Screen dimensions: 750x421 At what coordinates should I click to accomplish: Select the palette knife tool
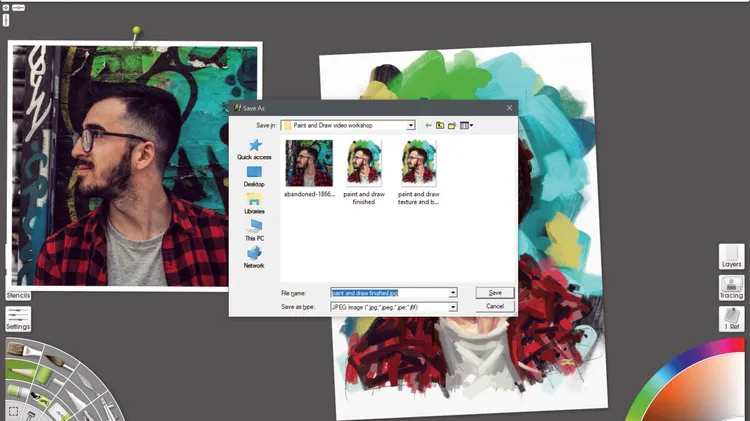point(88,384)
